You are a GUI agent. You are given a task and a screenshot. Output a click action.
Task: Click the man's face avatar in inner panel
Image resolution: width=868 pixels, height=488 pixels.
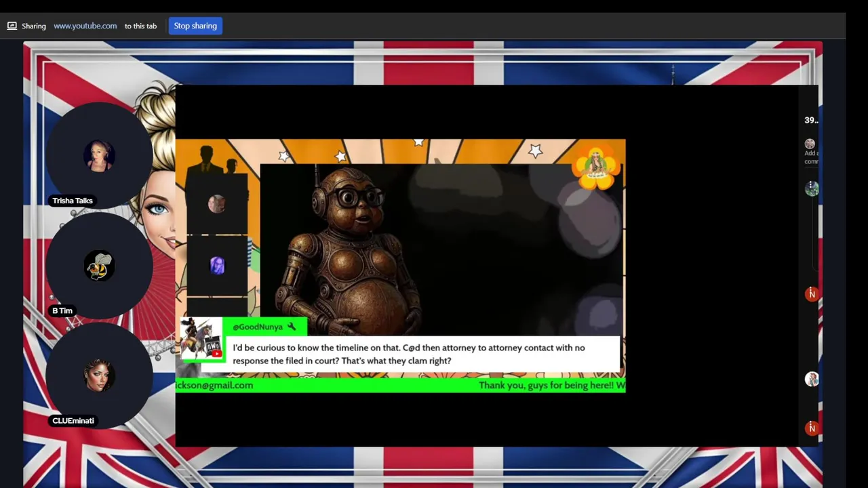coord(217,203)
